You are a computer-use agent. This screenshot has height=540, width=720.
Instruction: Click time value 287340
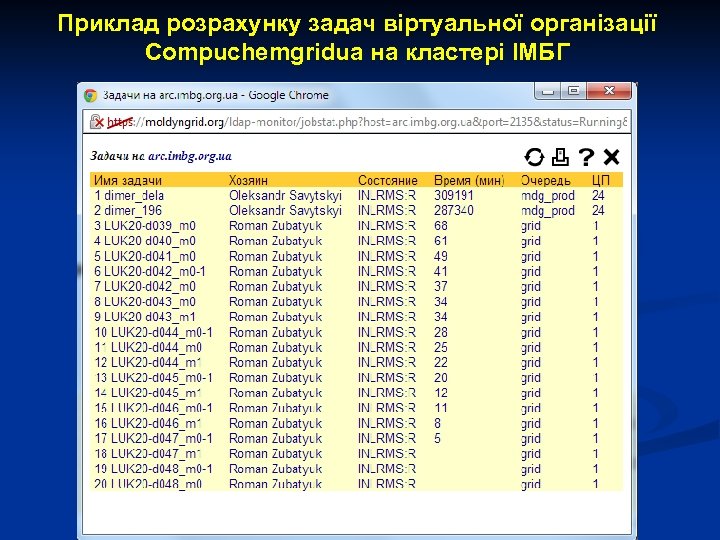(454, 211)
